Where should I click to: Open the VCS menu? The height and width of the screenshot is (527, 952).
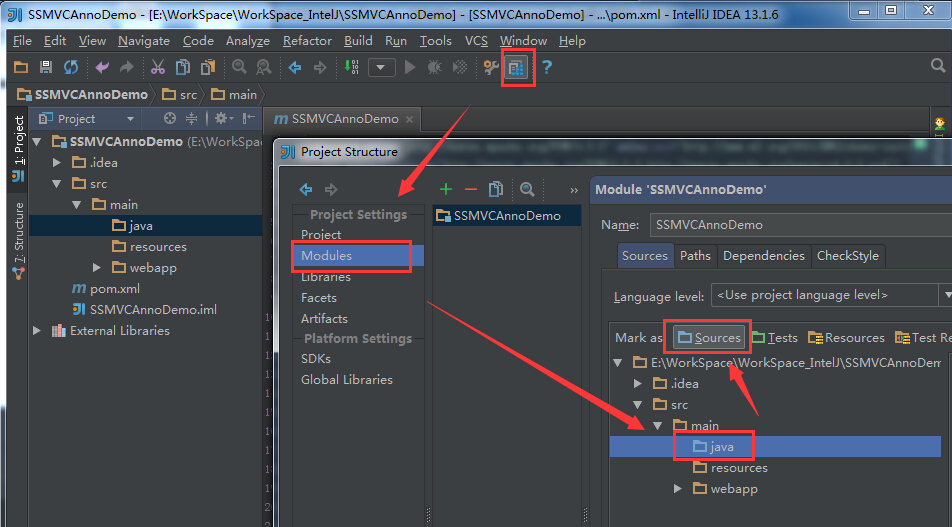[476, 41]
